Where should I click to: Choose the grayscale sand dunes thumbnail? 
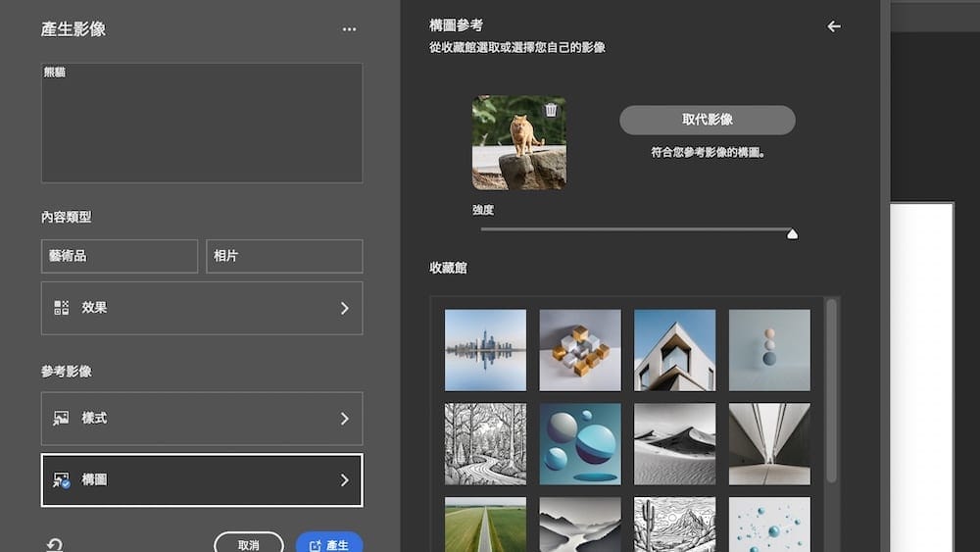(x=674, y=444)
